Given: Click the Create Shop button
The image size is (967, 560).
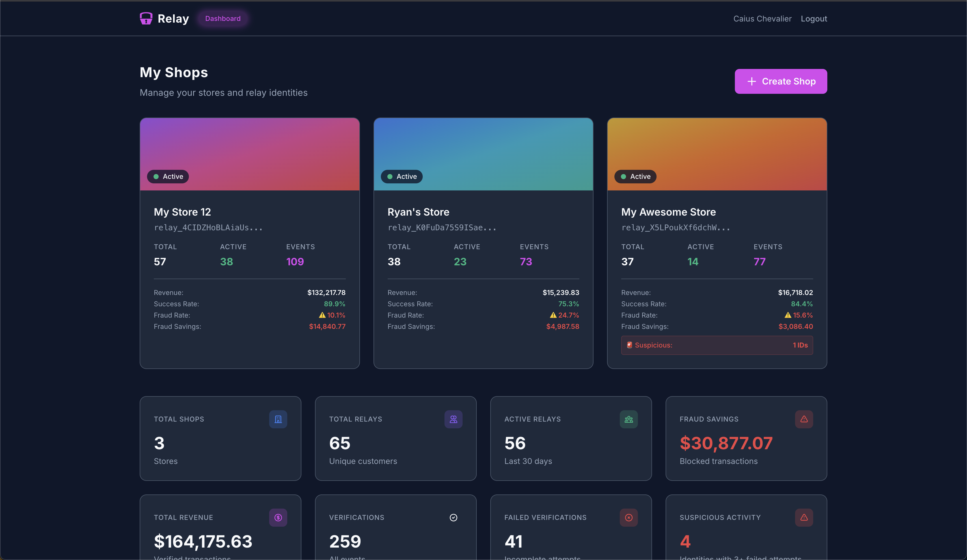Looking at the screenshot, I should click(780, 81).
